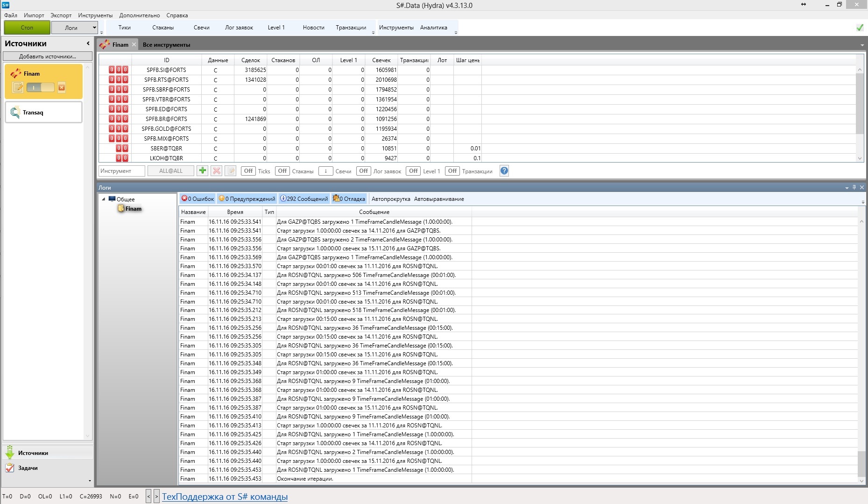Close the Finam tab
The image size is (868, 504).
(134, 44)
